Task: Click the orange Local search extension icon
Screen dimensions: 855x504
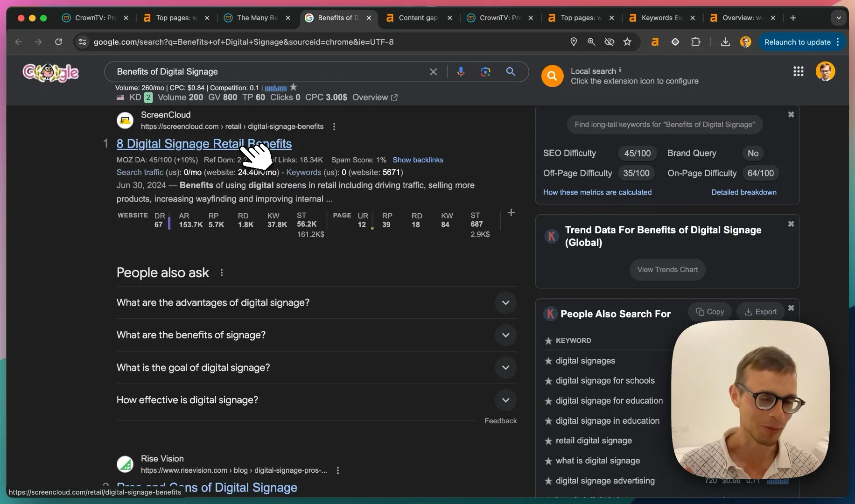Action: (552, 76)
